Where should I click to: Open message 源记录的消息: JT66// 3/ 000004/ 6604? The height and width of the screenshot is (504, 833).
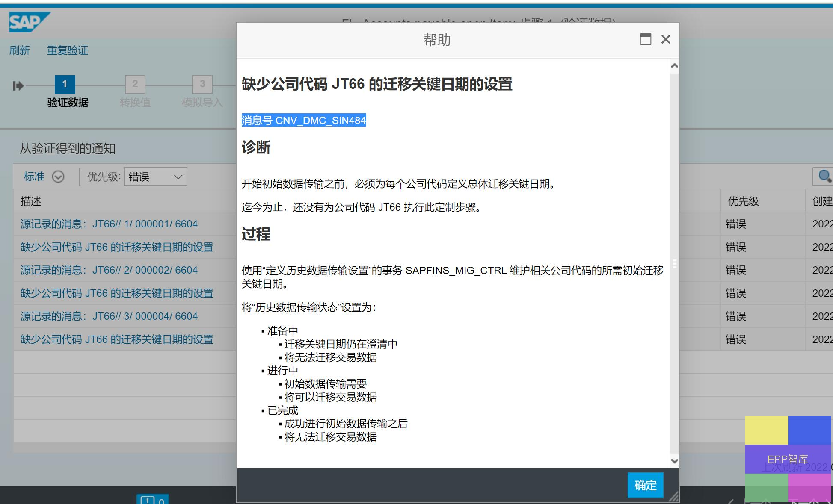point(109,316)
